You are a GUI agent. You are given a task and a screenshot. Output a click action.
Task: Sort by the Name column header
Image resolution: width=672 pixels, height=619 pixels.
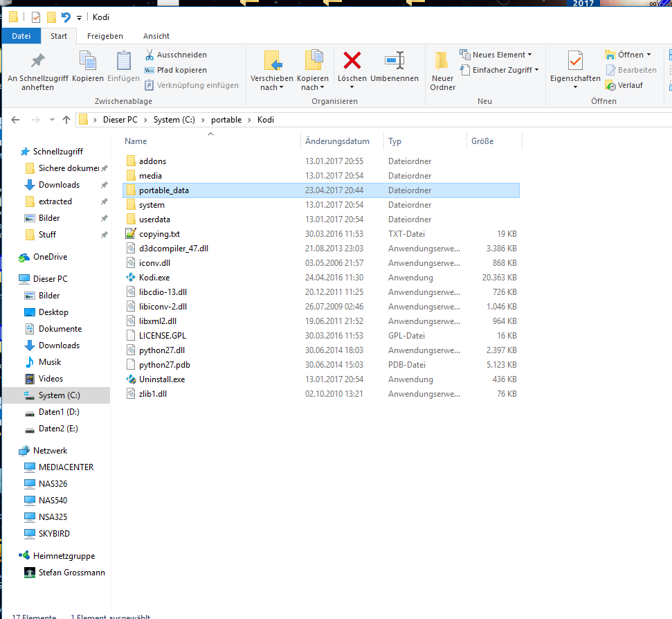pos(136,141)
